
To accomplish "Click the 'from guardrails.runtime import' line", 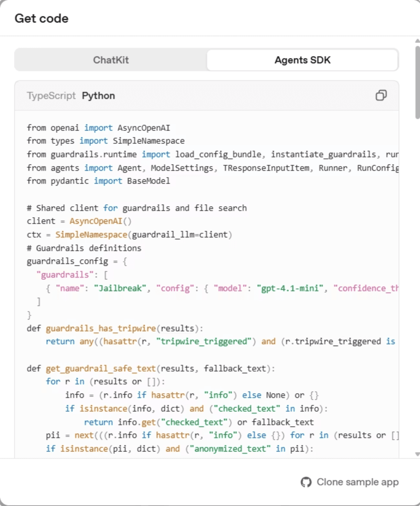I will click(x=213, y=154).
